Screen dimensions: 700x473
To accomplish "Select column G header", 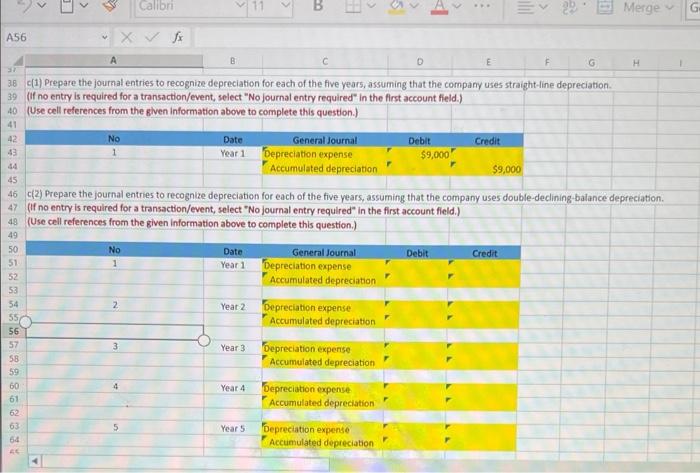I will tap(592, 62).
